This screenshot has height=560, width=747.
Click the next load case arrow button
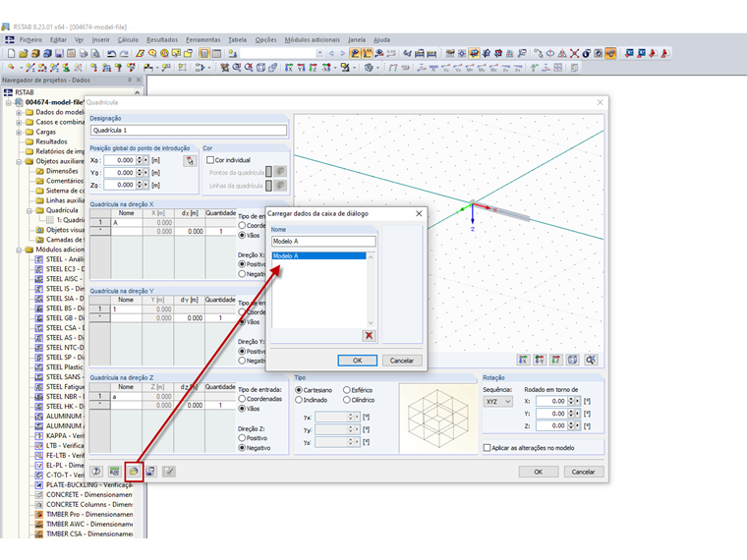pyautogui.click(x=342, y=53)
